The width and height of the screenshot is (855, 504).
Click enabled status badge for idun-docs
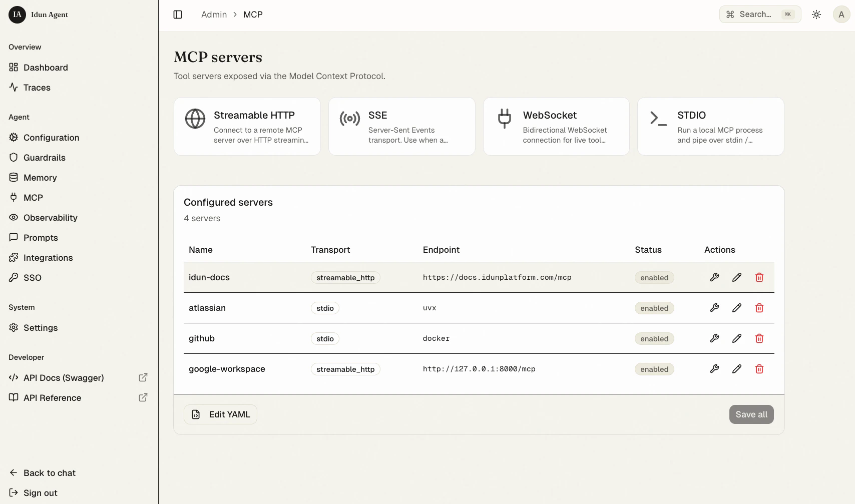click(x=654, y=278)
